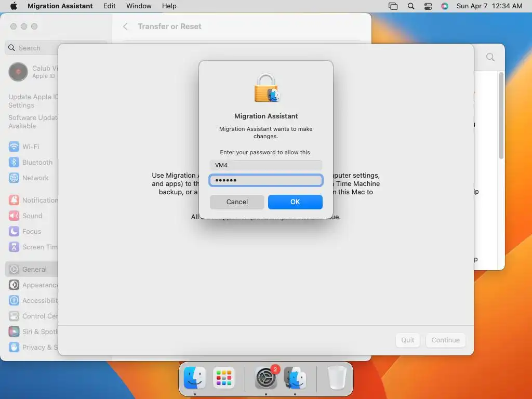Image resolution: width=532 pixels, height=399 pixels.
Task: Click the System Settings search field
Action: click(x=32, y=48)
